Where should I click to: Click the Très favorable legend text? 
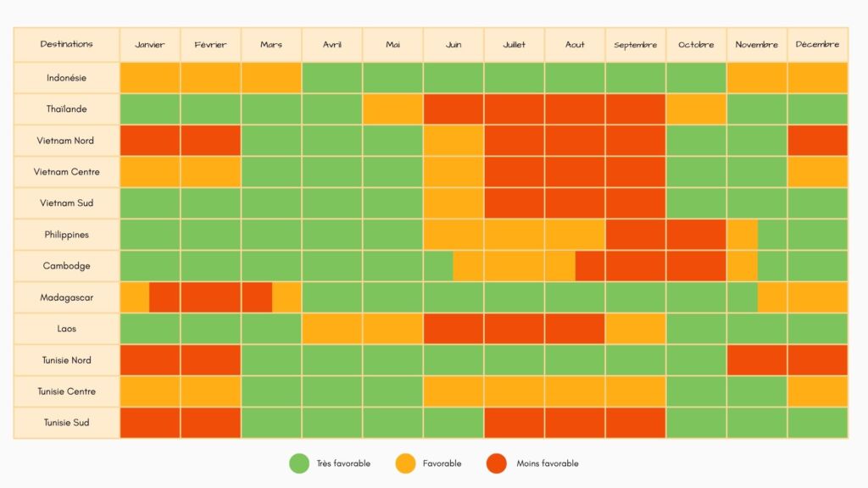point(342,463)
